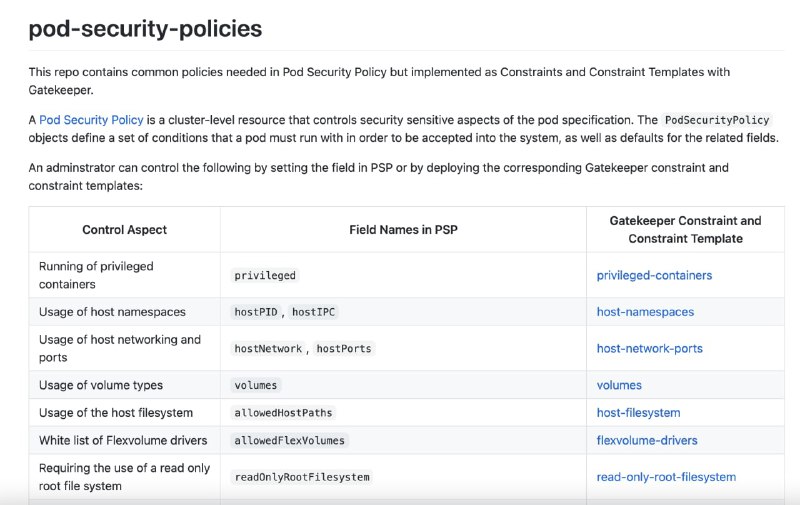Open the read-only-root-filesystem link
Screen dimensions: 800x505
point(666,477)
